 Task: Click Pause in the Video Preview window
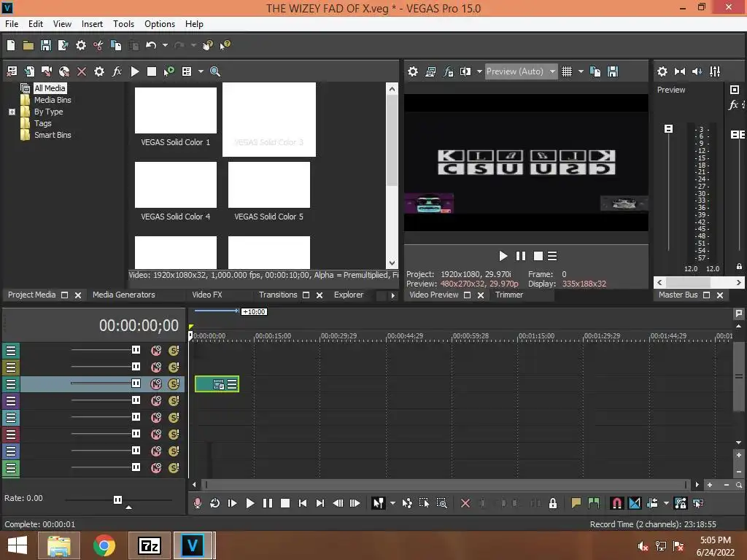click(521, 256)
